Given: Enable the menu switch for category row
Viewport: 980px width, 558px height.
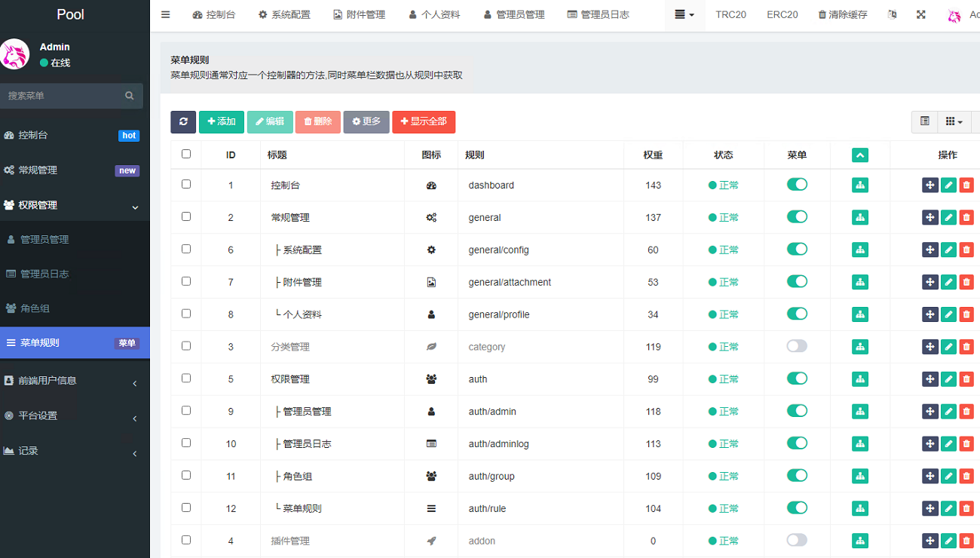Looking at the screenshot, I should pos(797,346).
